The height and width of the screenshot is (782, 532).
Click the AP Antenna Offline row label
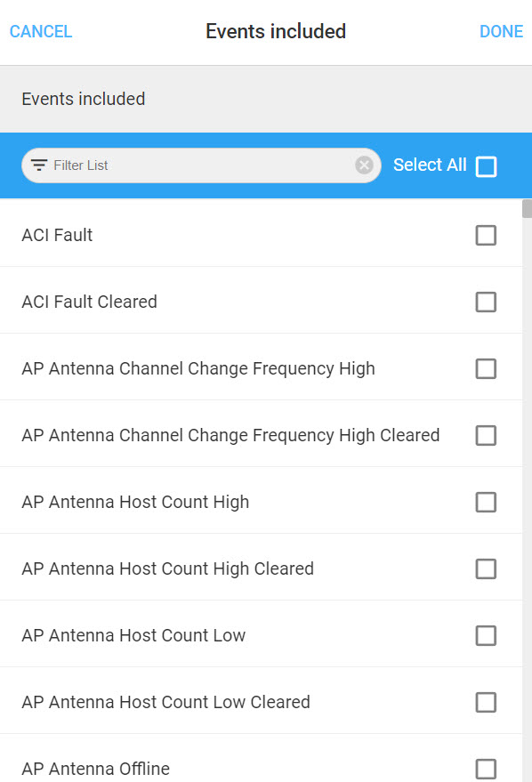(96, 769)
